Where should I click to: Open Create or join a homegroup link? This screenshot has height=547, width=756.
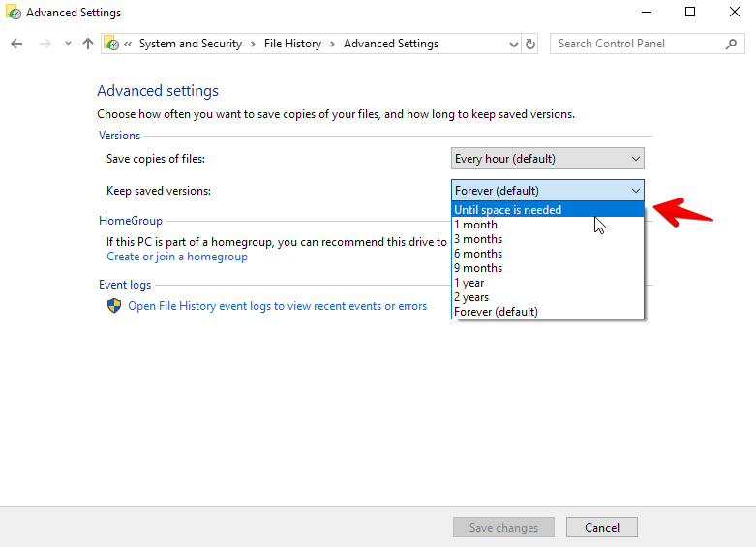177,257
